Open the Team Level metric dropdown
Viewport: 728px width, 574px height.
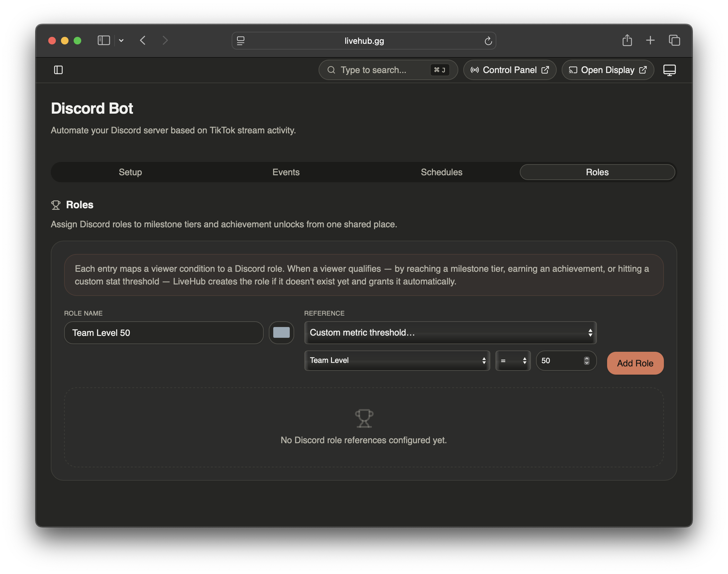tap(397, 361)
